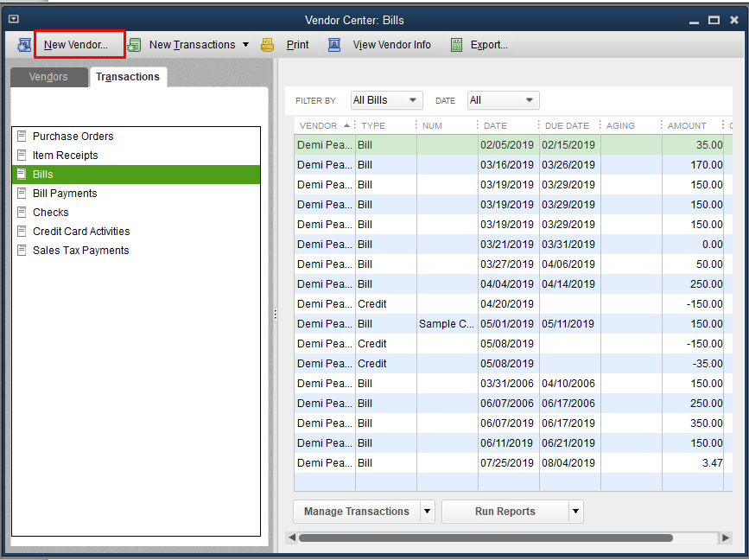The width and height of the screenshot is (749, 560).
Task: Select the bill dated 03/16/2019
Action: 513,165
